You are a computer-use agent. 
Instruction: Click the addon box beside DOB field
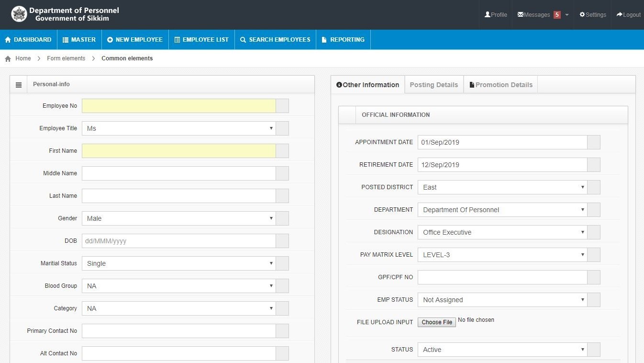coord(282,241)
